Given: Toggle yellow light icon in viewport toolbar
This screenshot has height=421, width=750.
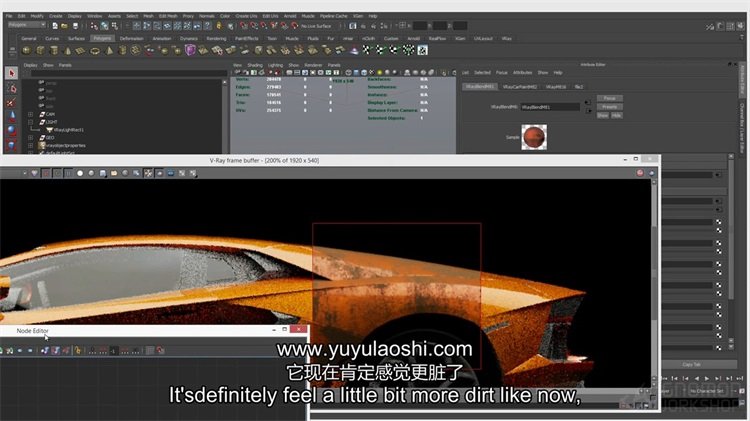Looking at the screenshot, I should (379, 73).
